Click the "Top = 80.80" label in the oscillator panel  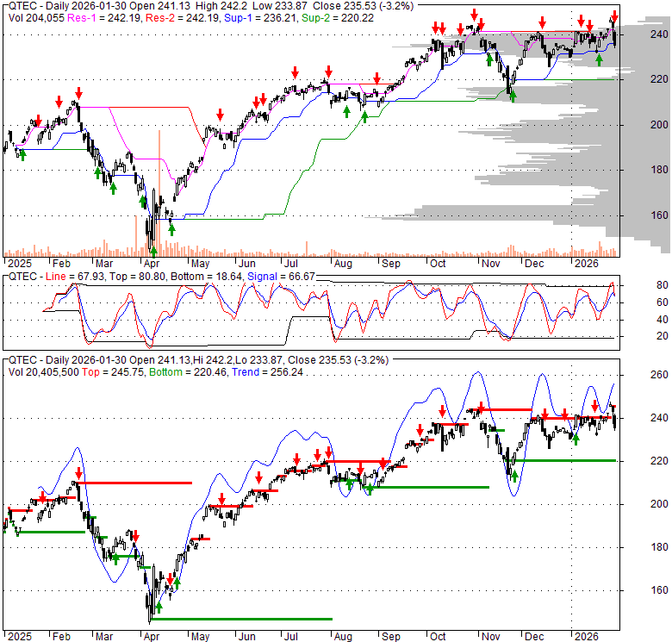click(x=137, y=277)
